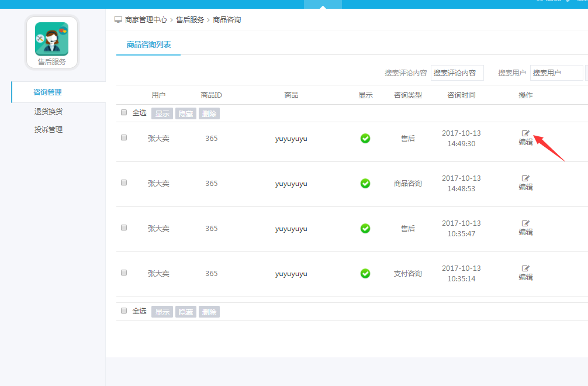Click edit icon for 14:49:30 consultation
588x386 pixels.
[x=525, y=133]
